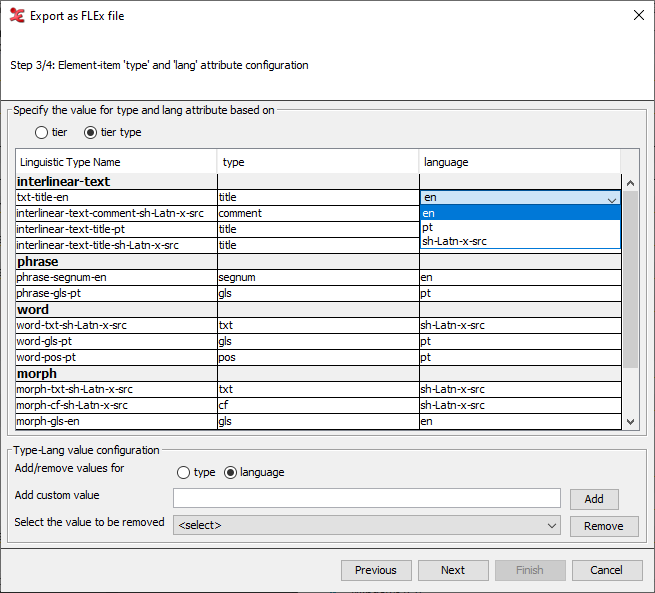
Task: Choose 'en' option in the dropdown list
Action: click(520, 213)
